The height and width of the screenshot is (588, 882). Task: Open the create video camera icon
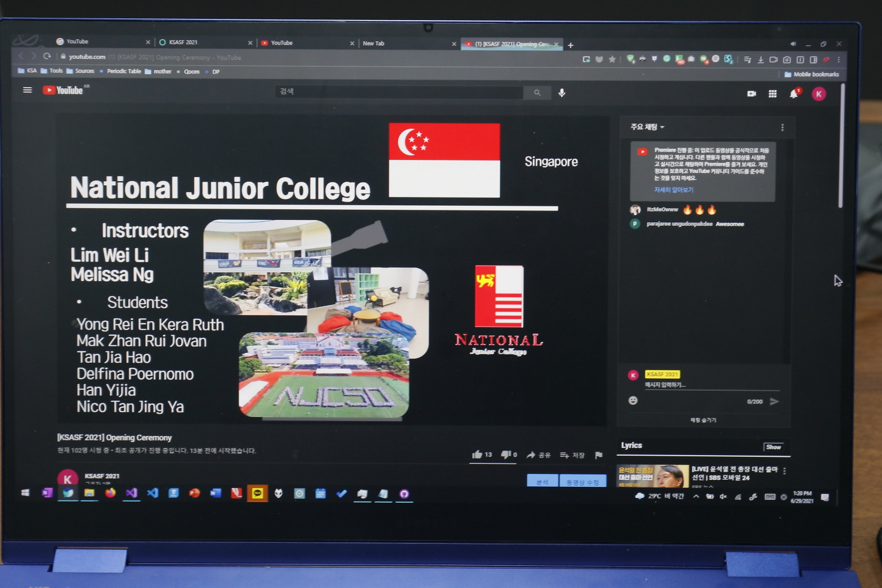click(x=751, y=93)
